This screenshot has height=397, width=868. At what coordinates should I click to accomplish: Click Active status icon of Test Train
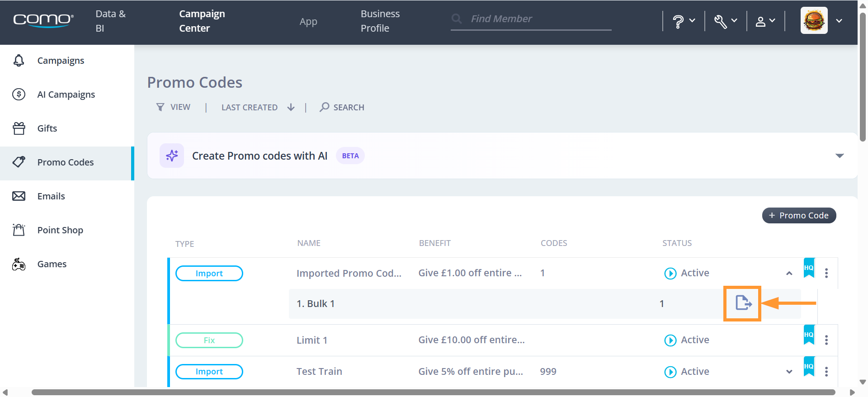pos(670,372)
